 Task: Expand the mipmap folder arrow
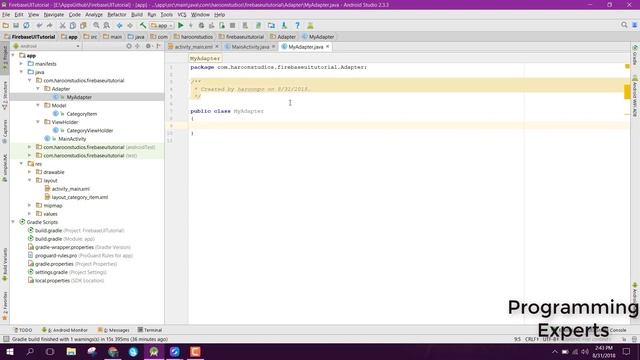[x=29, y=205]
